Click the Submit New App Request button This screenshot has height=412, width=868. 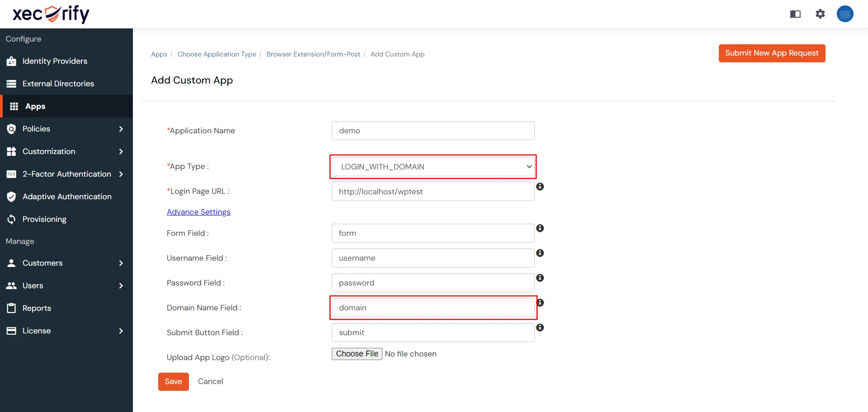click(772, 53)
